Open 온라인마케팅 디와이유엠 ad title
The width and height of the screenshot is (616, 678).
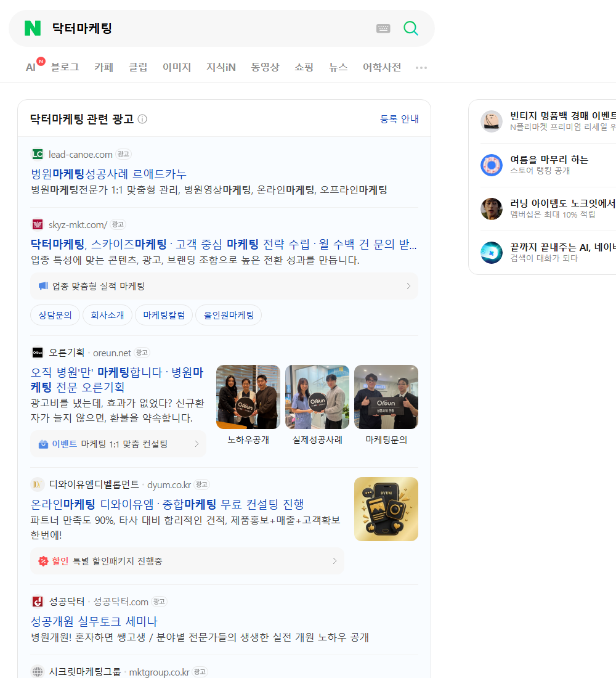pos(168,504)
